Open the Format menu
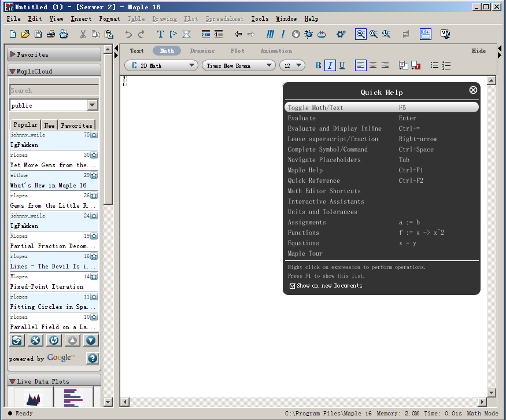The width and height of the screenshot is (506, 420). pyautogui.click(x=109, y=19)
